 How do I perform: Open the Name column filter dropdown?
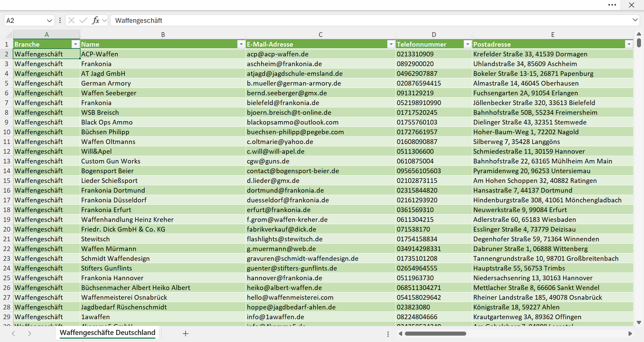pyautogui.click(x=241, y=44)
